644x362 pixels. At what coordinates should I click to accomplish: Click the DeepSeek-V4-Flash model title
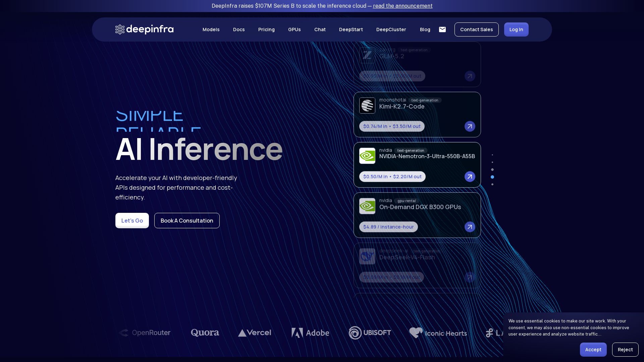pyautogui.click(x=407, y=257)
